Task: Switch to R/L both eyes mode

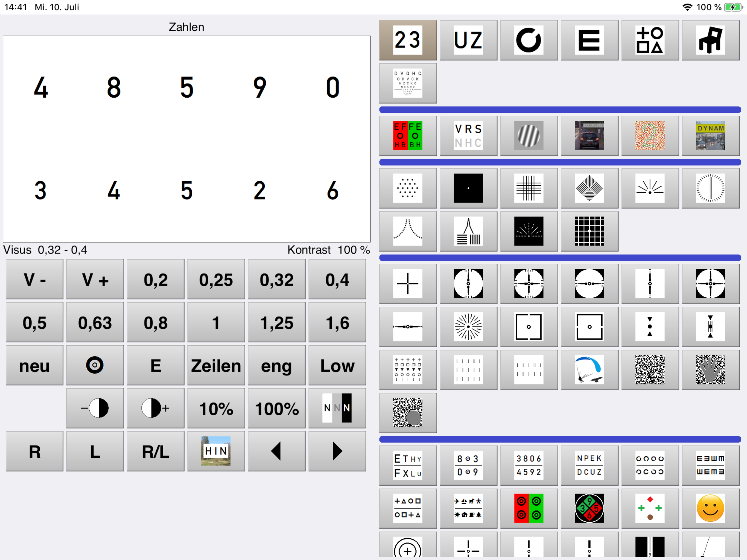Action: [x=155, y=451]
